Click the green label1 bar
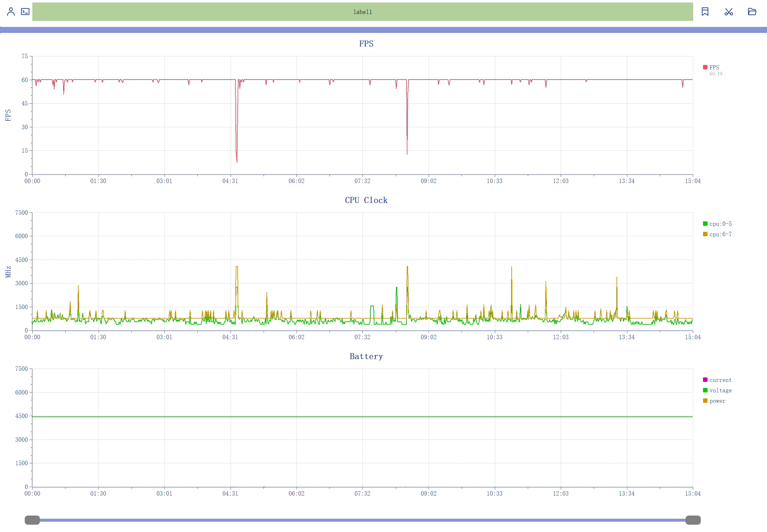 pos(362,12)
